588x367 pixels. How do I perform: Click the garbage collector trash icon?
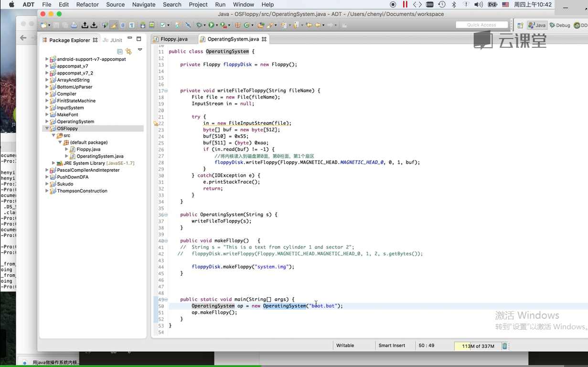pos(504,346)
